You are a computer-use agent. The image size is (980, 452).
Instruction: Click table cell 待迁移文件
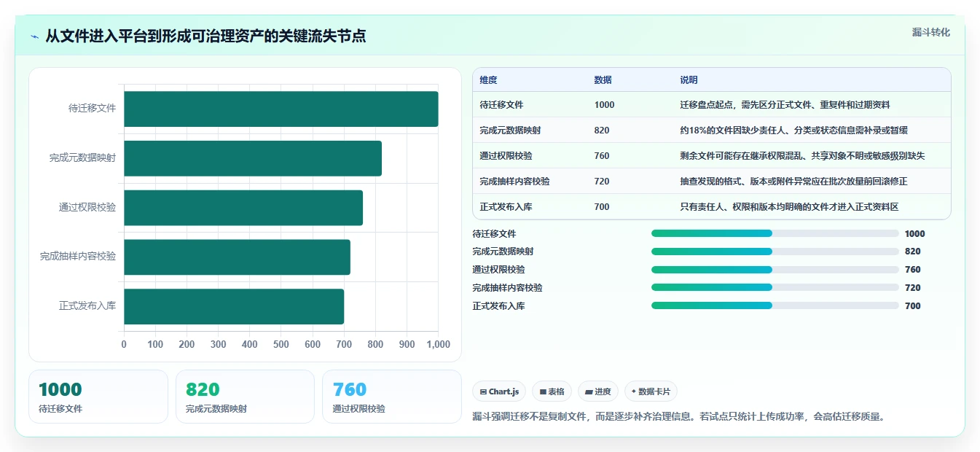[x=501, y=105]
